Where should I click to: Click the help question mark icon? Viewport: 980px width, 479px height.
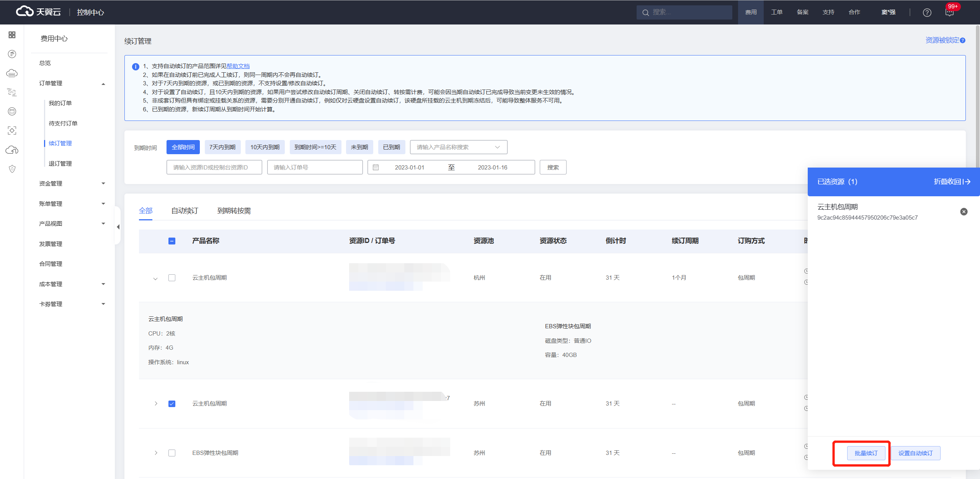(x=927, y=13)
